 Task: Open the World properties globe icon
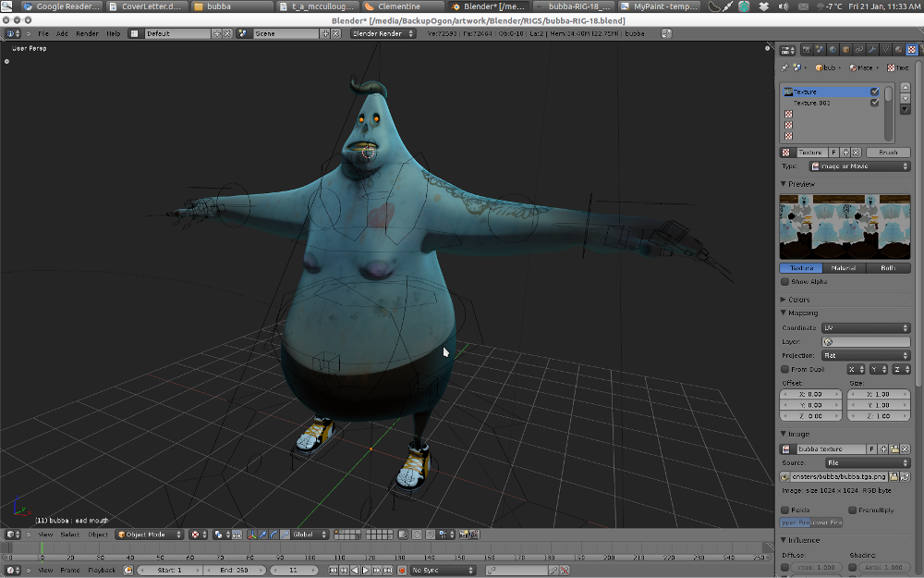[x=833, y=50]
